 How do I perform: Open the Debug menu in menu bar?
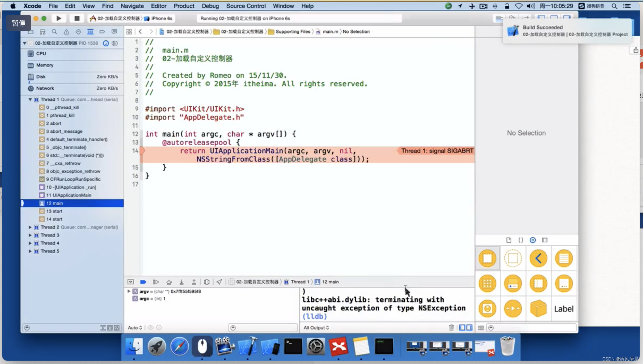[x=210, y=6]
